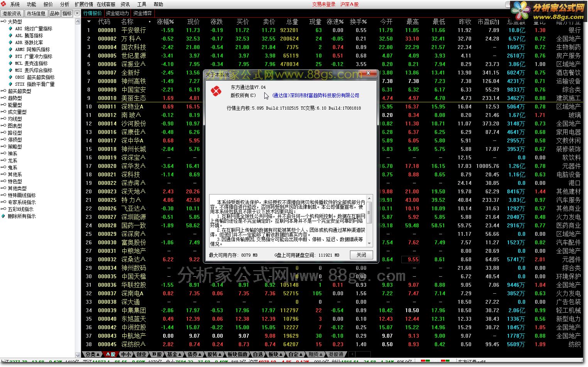Click the ARMS 阿姆氏指标 cube icon
The image size is (588, 367).
tap(10, 49)
